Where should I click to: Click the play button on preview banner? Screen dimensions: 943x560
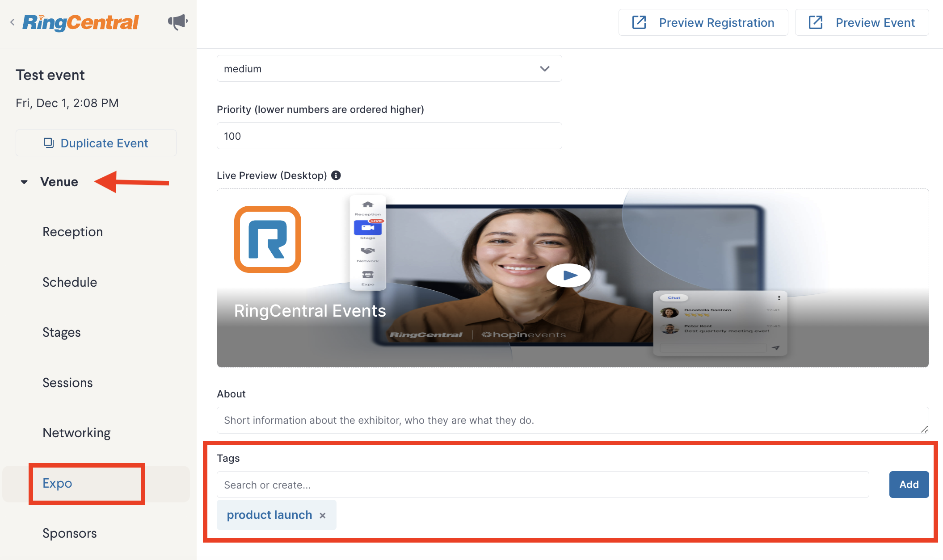pos(568,276)
